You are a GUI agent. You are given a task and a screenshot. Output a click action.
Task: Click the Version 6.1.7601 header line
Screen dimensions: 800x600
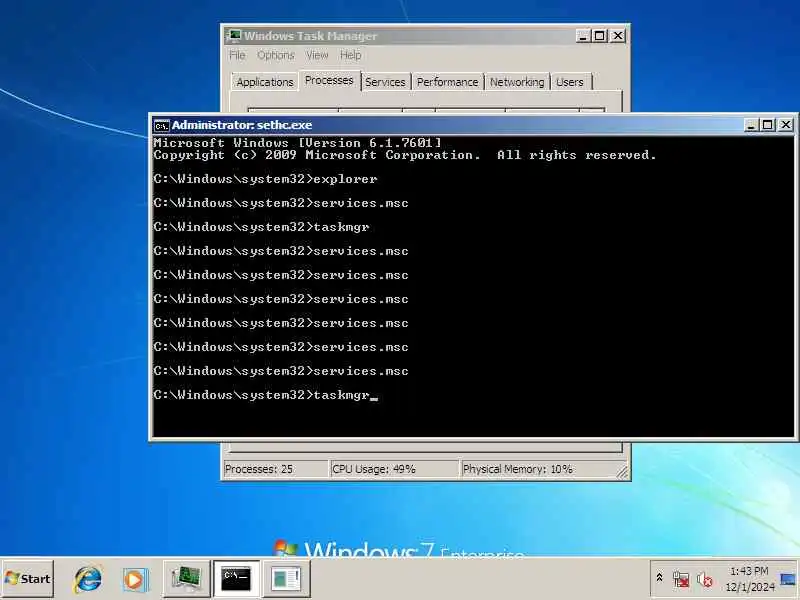297,143
